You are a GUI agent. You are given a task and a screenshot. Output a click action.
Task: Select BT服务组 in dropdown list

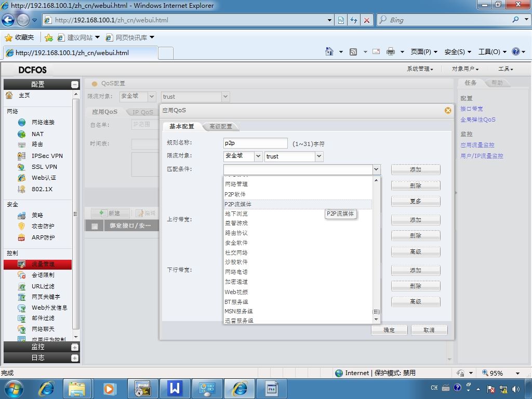pyautogui.click(x=298, y=302)
